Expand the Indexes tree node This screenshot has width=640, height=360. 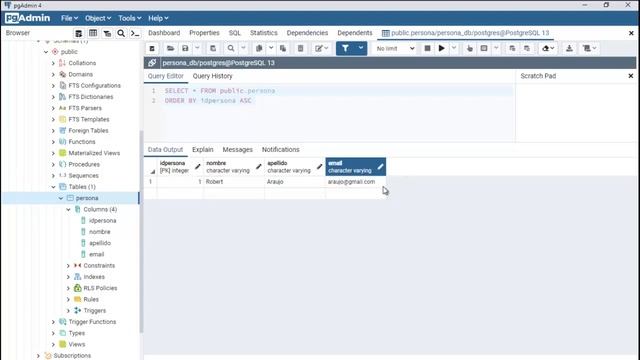(x=69, y=277)
